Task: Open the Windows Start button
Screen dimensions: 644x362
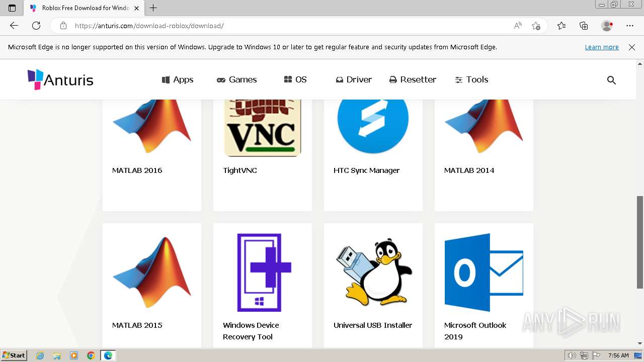Action: (x=14, y=355)
